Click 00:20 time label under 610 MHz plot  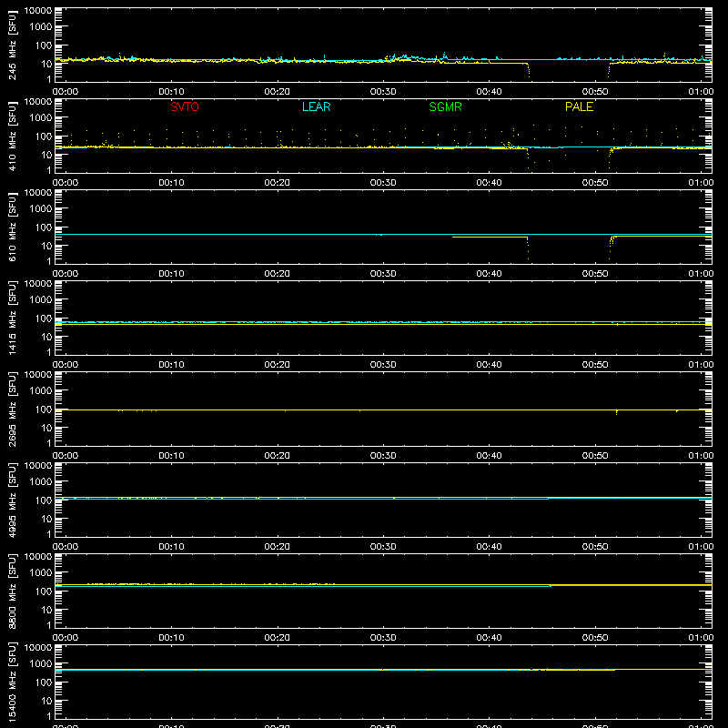pos(278,274)
